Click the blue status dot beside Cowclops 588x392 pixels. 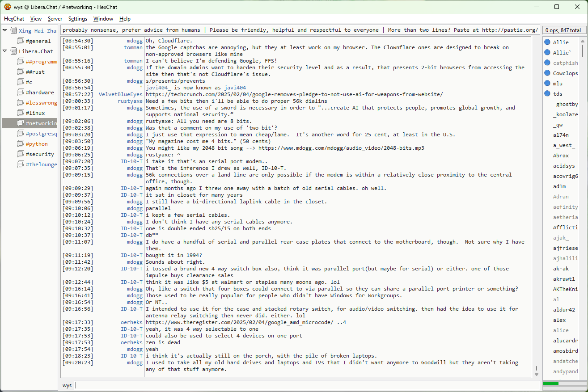(547, 73)
